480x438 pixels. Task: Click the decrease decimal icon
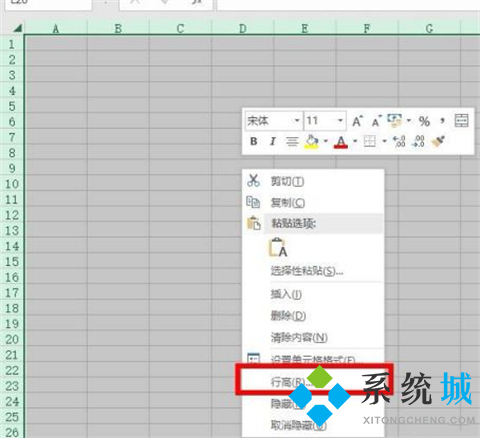point(418,141)
